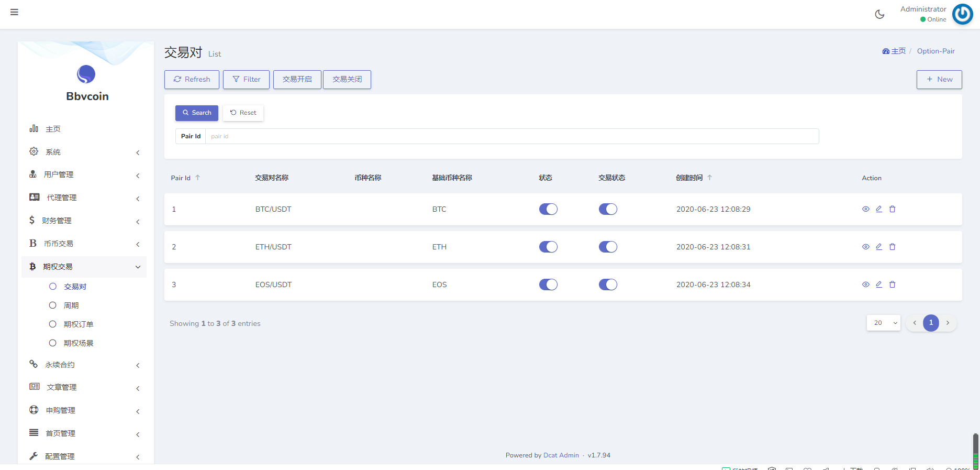This screenshot has height=470, width=980.
Task: Toggle 交易状态 switch for ETH/USDT
Action: pyautogui.click(x=608, y=247)
